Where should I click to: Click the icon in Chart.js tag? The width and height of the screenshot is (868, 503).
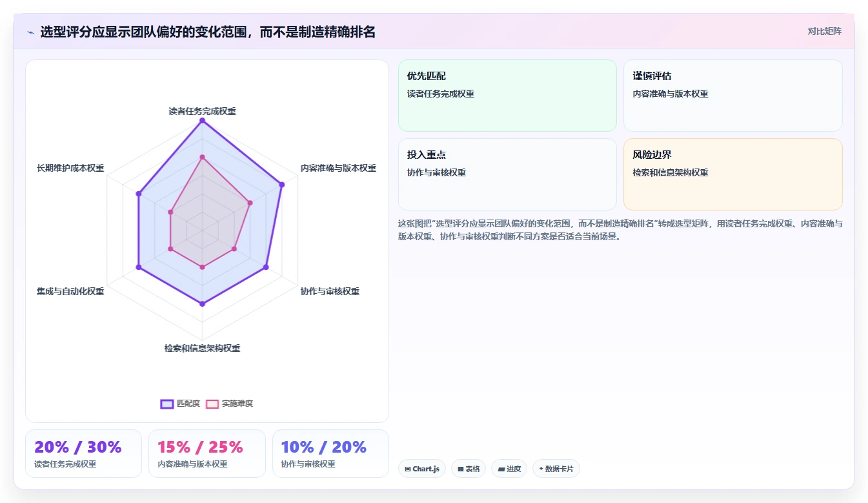pos(408,469)
